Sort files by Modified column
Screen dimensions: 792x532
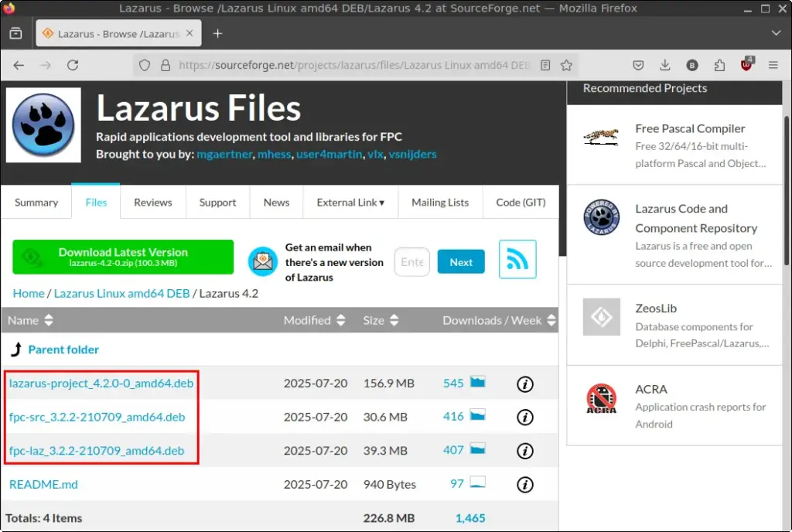314,320
